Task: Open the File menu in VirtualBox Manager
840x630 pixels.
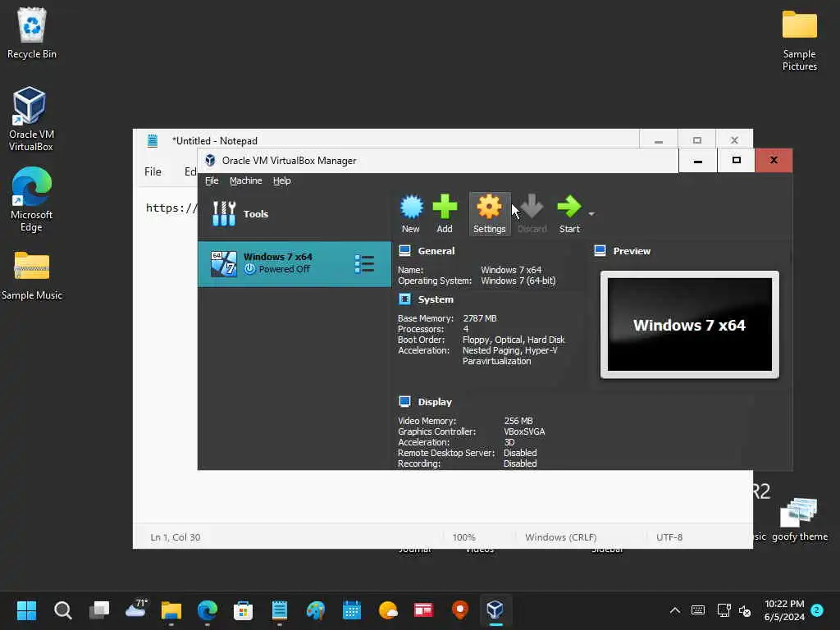Action: click(x=212, y=180)
